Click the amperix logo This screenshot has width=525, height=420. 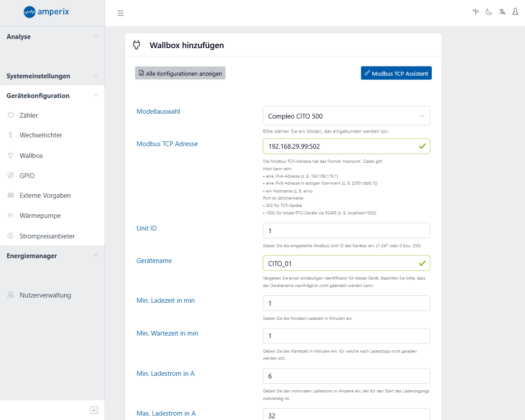pos(47,12)
